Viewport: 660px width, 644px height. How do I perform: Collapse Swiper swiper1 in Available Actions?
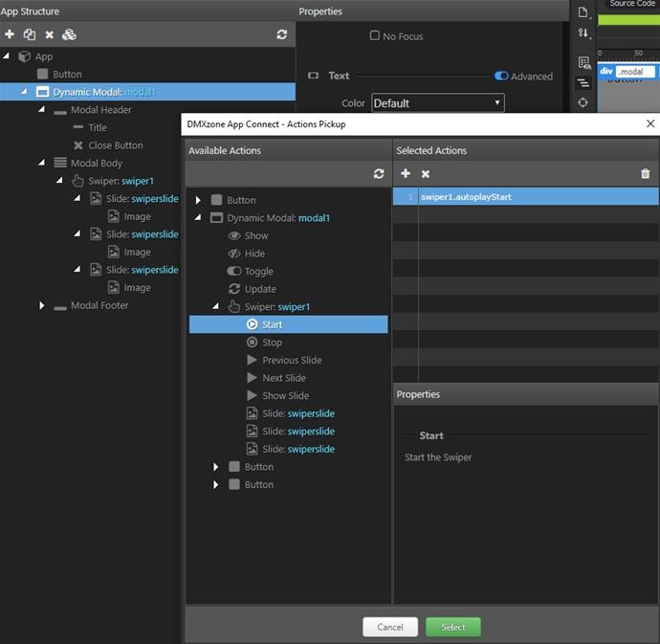pyautogui.click(x=216, y=306)
